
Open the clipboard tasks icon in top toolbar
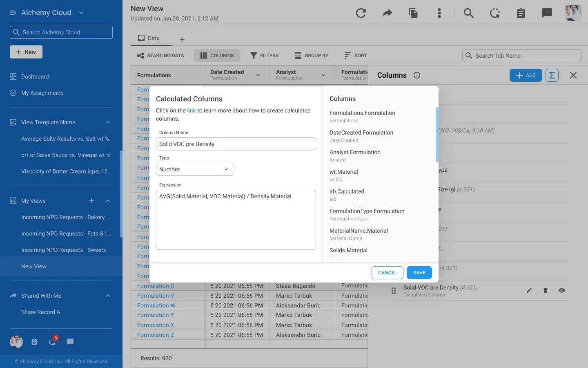tap(521, 13)
